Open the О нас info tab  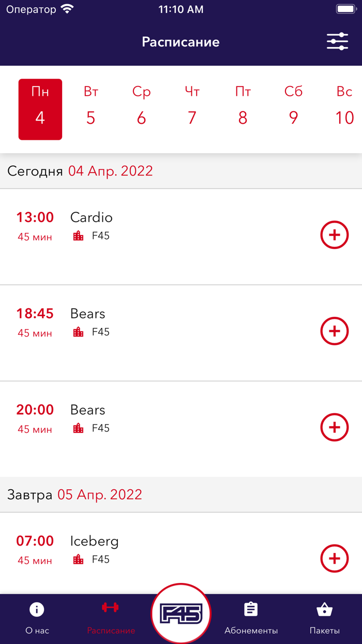[x=37, y=618]
